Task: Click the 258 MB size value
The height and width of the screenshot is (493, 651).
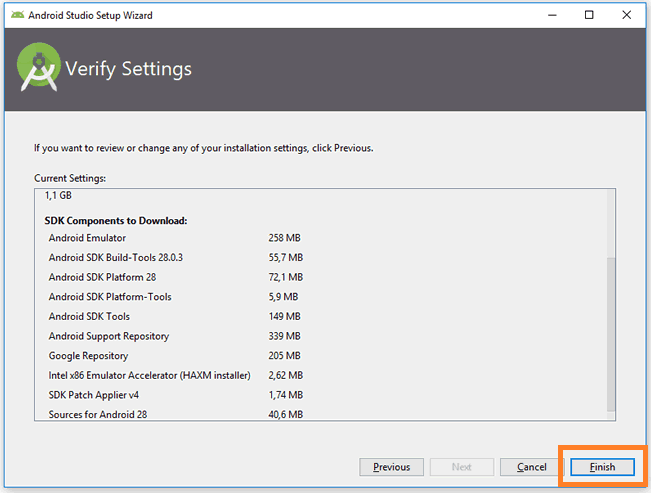Action: click(x=284, y=238)
